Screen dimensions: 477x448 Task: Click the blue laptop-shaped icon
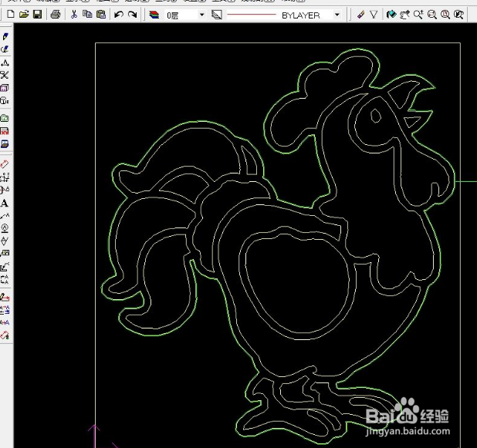pos(5,143)
